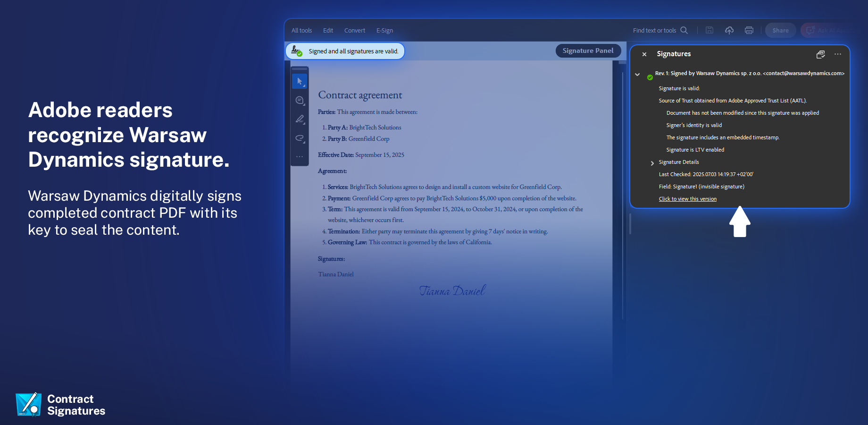868x425 pixels.
Task: Close the Signatures panel
Action: (x=644, y=54)
